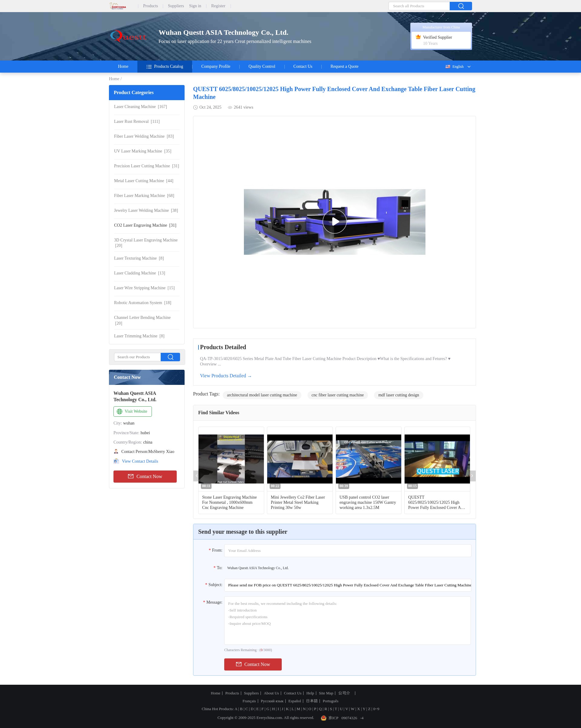This screenshot has width=581, height=728.
Task: Click the Questt company logo
Action: point(128,36)
